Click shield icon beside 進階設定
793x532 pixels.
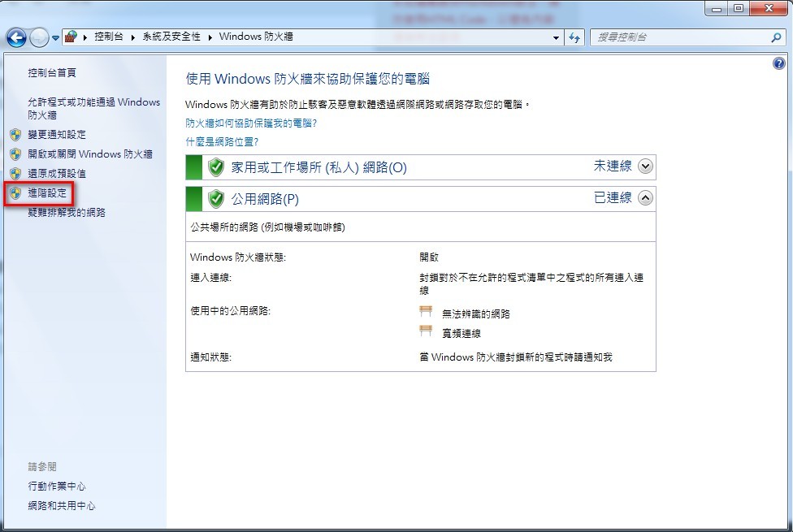coord(15,192)
